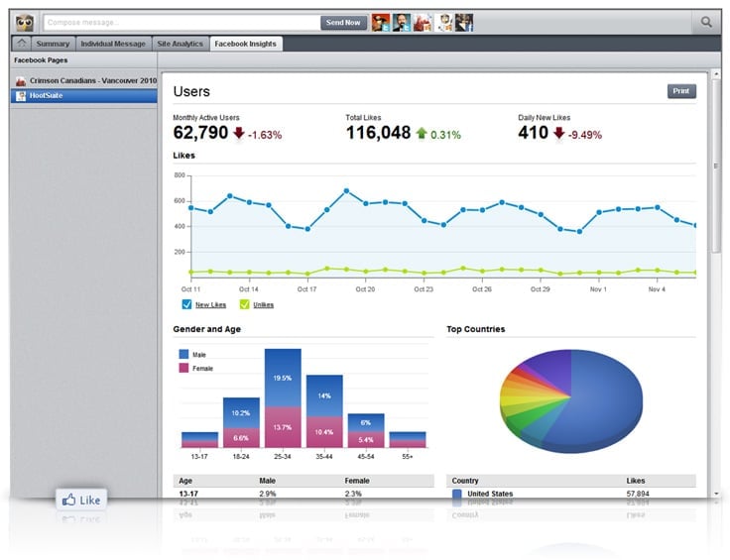Click the United States blue color swatch

point(457,493)
